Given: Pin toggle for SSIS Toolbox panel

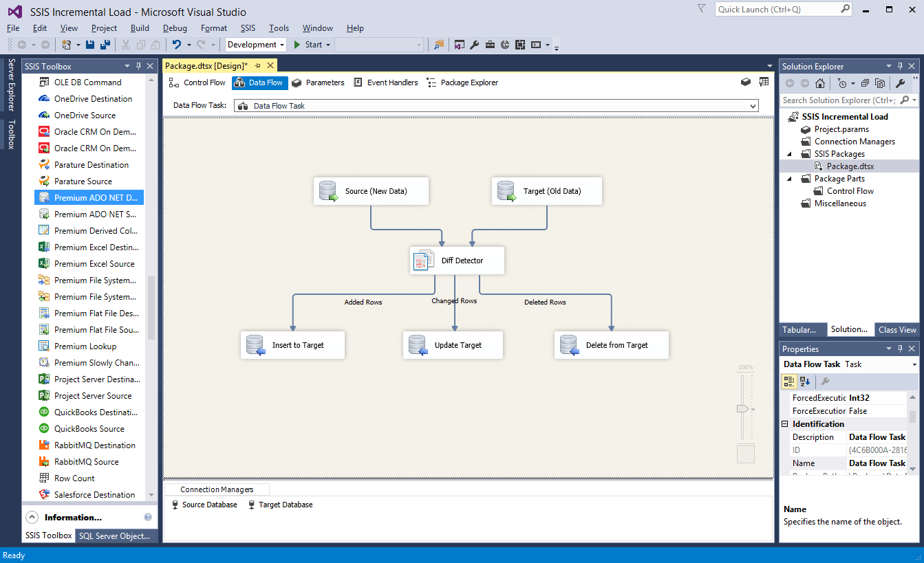Looking at the screenshot, I should tap(138, 66).
